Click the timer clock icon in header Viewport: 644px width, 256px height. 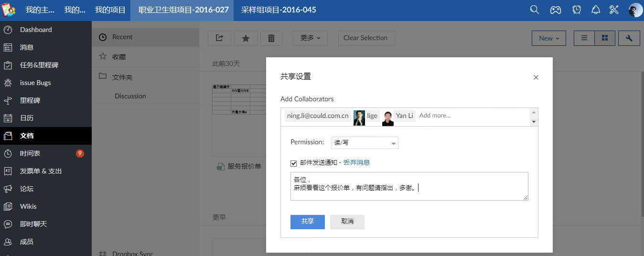pos(577,10)
